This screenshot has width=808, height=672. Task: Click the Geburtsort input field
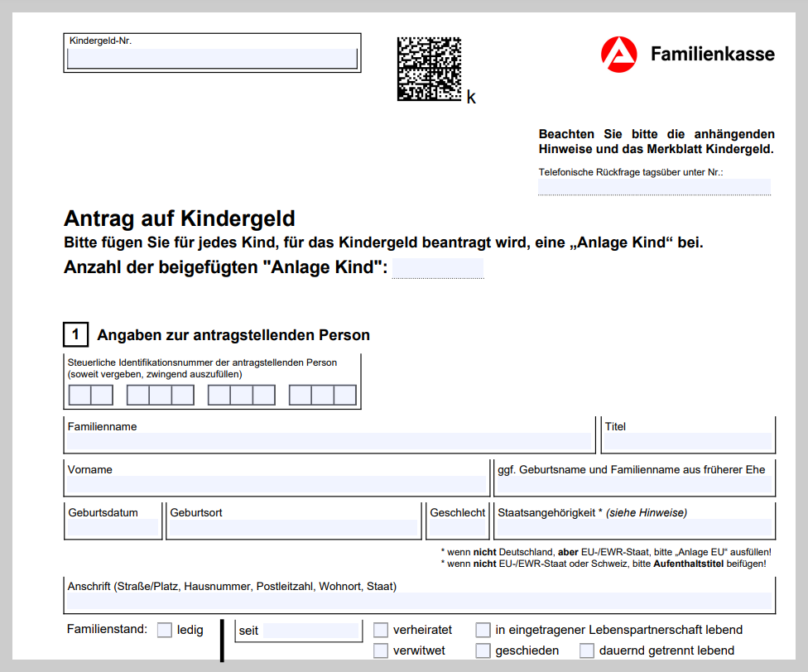pos(293,528)
